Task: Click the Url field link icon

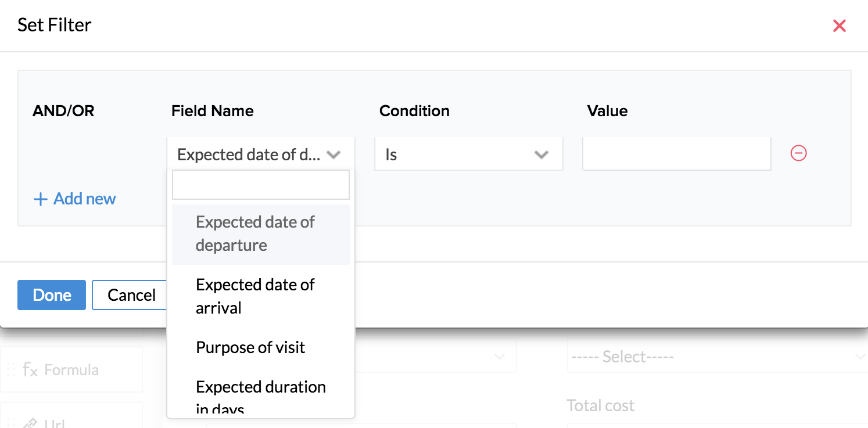Action: tap(30, 423)
